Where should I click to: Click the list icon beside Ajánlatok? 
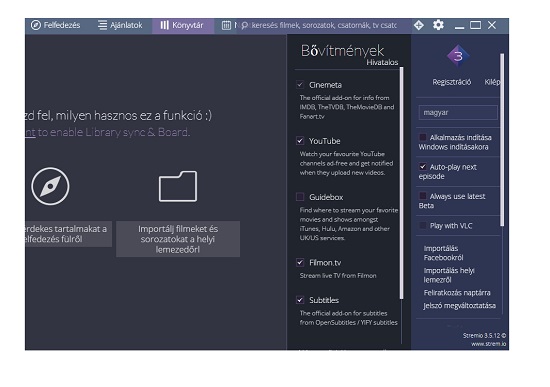(102, 25)
